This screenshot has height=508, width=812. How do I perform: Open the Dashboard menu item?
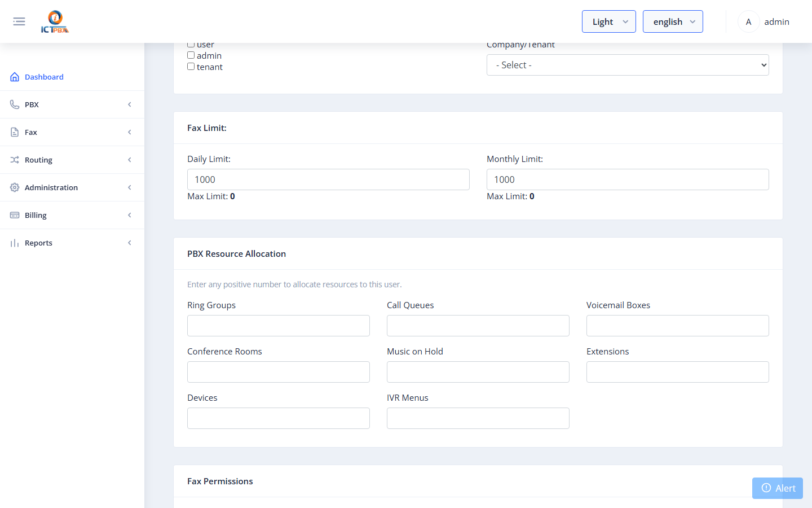(x=72, y=77)
